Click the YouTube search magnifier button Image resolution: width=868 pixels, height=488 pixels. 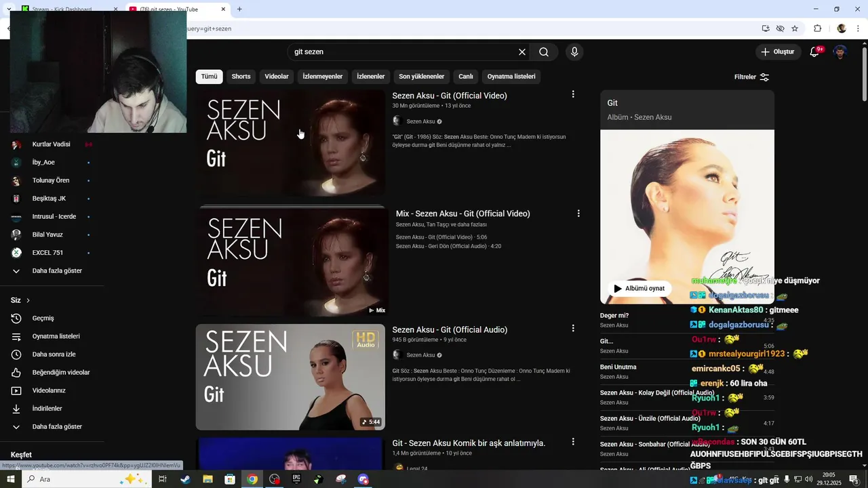coord(544,52)
